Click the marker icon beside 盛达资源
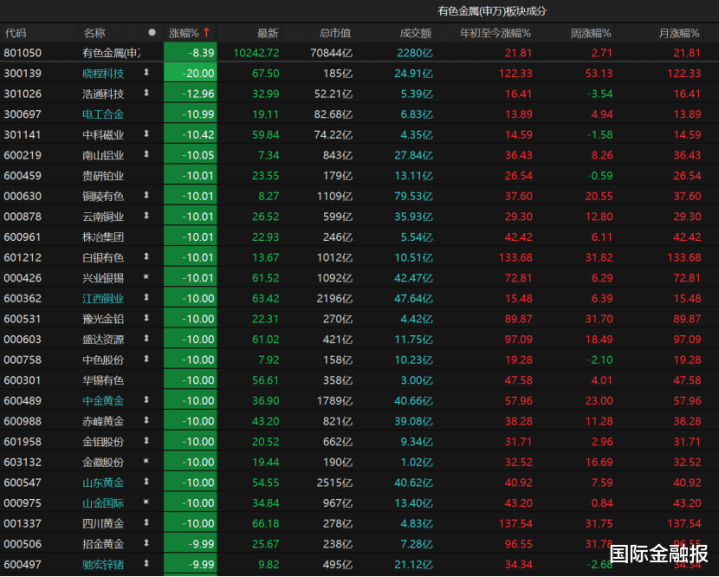The width and height of the screenshot is (719, 577). click(x=146, y=338)
